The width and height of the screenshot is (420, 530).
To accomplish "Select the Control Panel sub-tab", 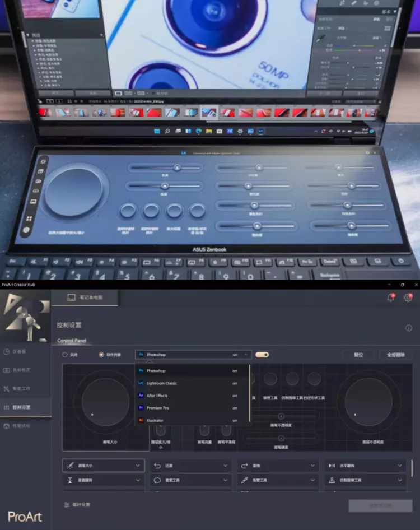I will pyautogui.click(x=72, y=341).
